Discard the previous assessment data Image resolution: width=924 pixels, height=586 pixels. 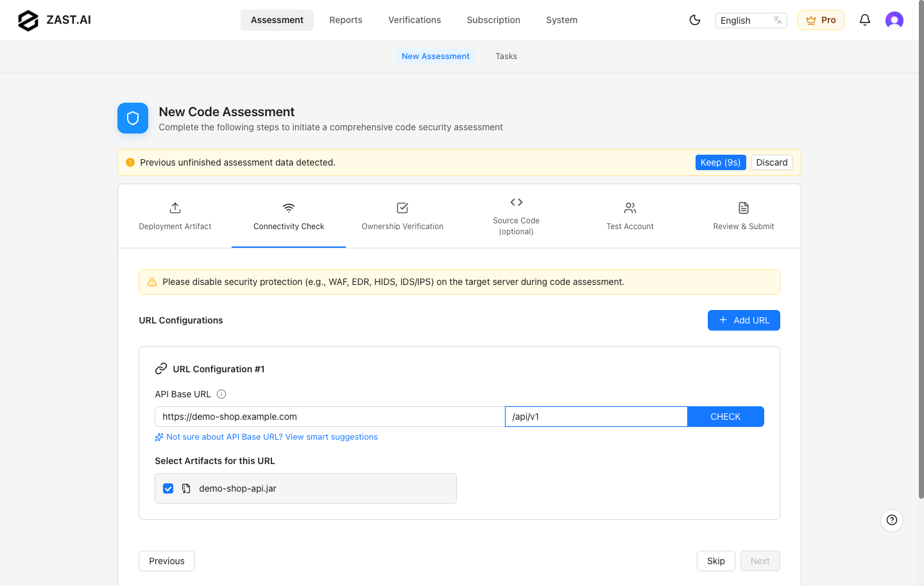772,162
